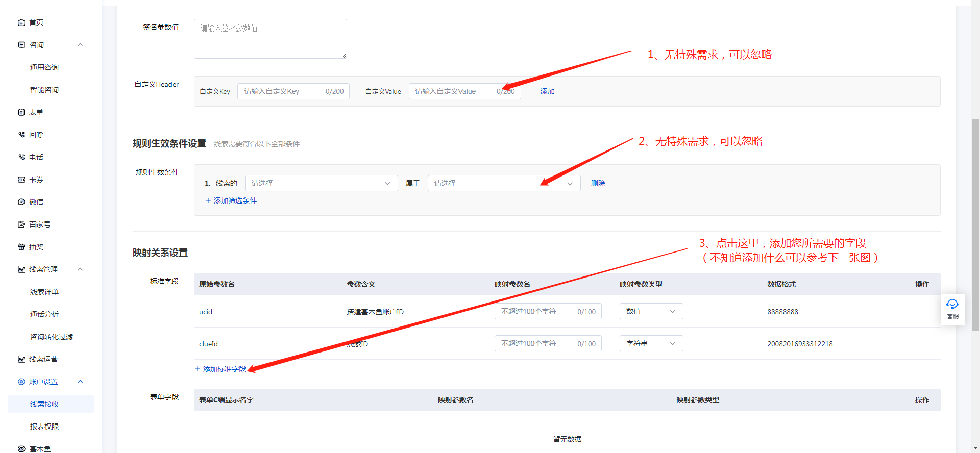The width and height of the screenshot is (980, 453).
Task: Click the 规则生效条件设置 section heading
Action: pos(169,143)
